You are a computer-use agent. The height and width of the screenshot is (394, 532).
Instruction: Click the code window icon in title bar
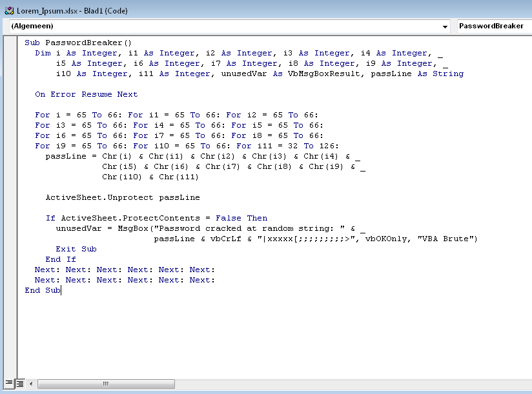(x=9, y=10)
